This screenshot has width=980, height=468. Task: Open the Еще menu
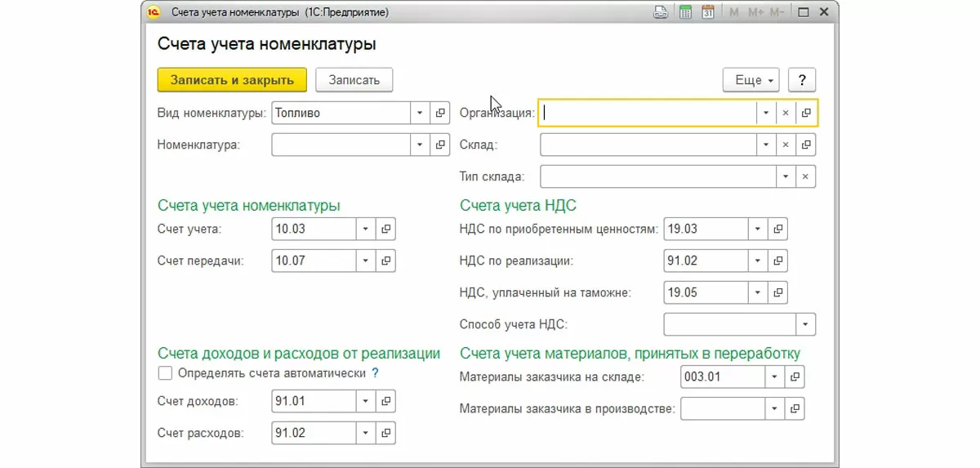(751, 80)
